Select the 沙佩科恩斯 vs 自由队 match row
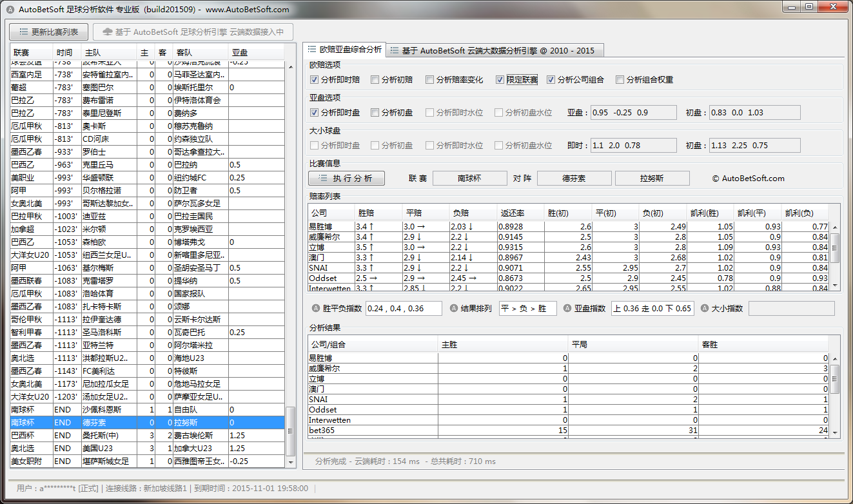Viewport: 853px width, 504px height. [147, 410]
